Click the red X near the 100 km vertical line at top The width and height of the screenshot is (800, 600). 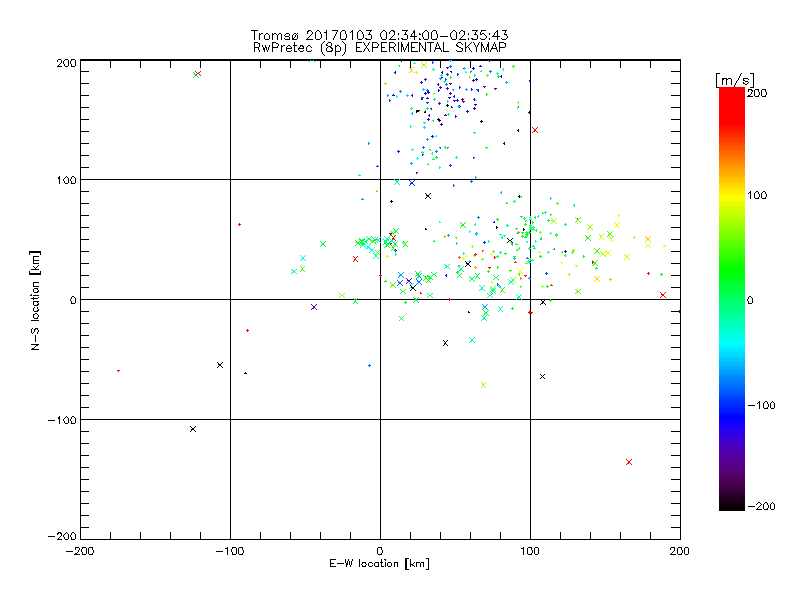[x=535, y=130]
